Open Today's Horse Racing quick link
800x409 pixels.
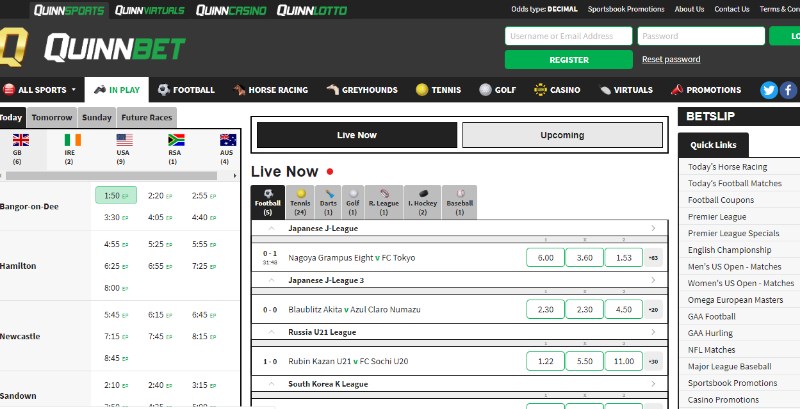(x=727, y=167)
